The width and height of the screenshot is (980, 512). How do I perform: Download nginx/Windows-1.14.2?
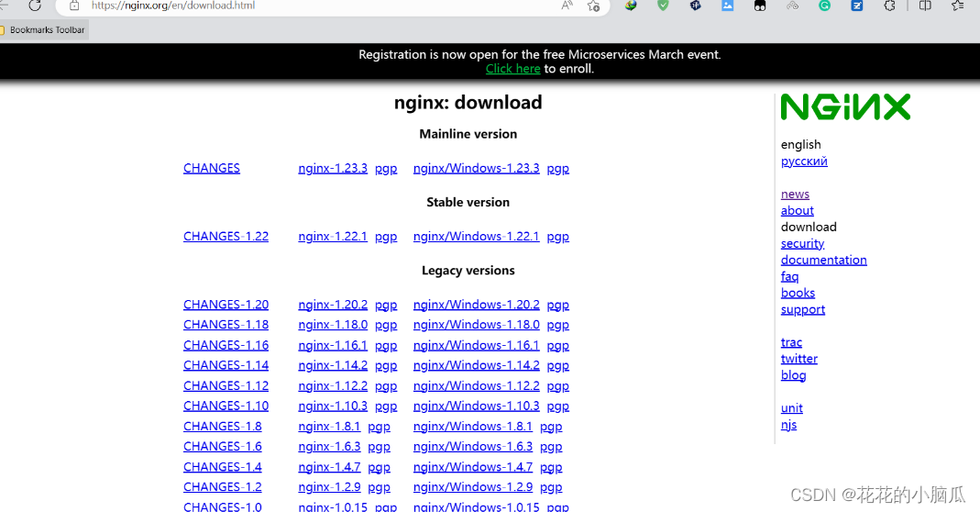(477, 365)
